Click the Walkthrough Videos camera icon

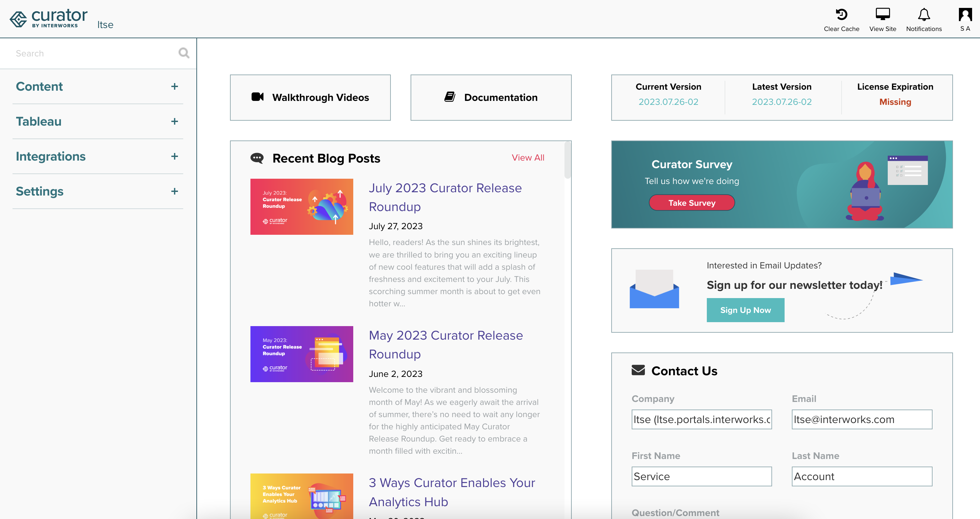[257, 97]
